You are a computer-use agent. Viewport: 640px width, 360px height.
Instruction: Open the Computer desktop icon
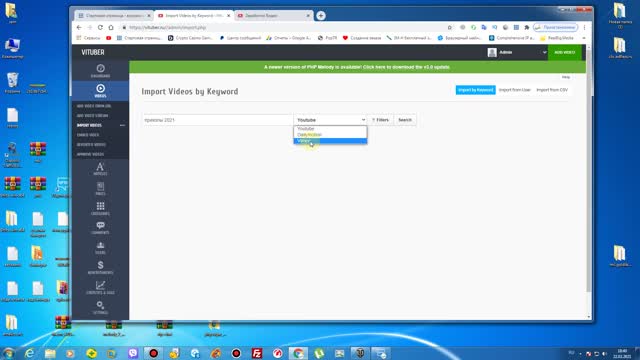[13, 48]
